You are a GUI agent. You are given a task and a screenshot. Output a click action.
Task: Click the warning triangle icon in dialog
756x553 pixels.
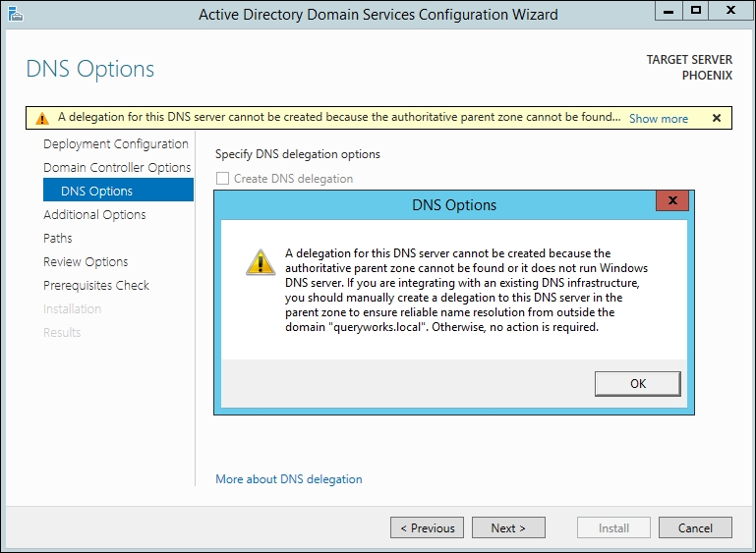pyautogui.click(x=261, y=261)
